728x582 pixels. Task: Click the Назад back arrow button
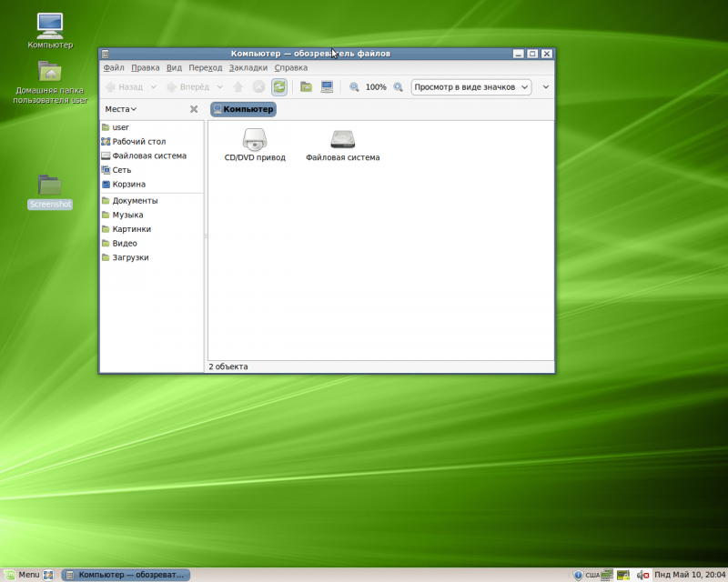[x=125, y=86]
